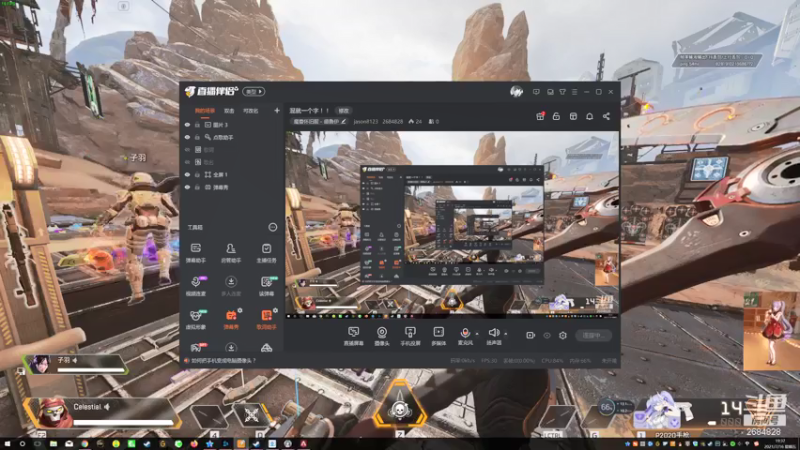The width and height of the screenshot is (800, 450).
Task: Open the 房管助手 moderator assistant tool
Action: (x=231, y=253)
